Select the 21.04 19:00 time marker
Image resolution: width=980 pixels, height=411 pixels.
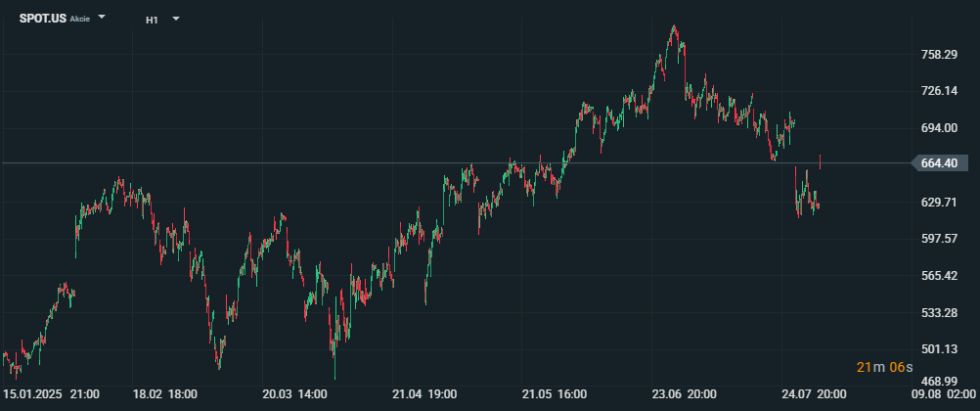[x=424, y=394]
